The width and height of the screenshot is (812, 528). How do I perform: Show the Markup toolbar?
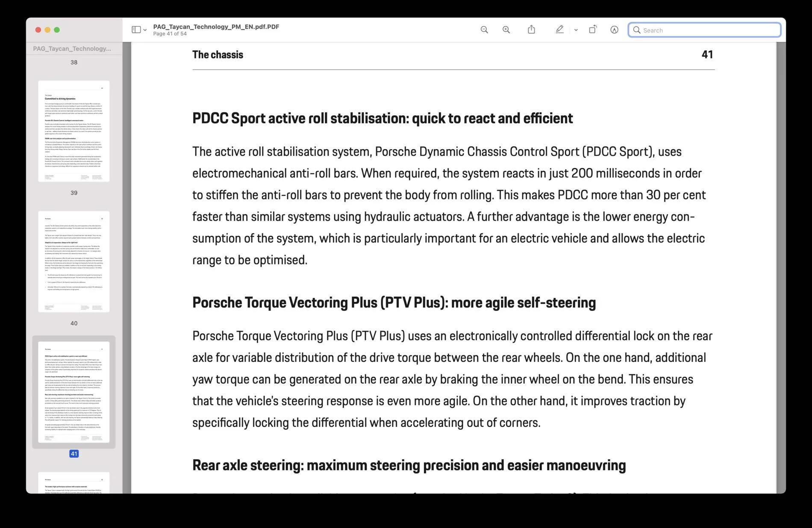pos(559,29)
